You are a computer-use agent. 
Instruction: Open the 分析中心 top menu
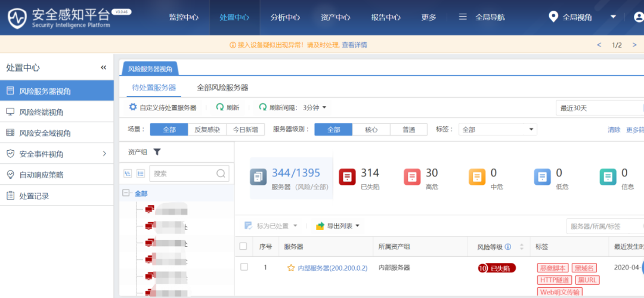pos(285,17)
